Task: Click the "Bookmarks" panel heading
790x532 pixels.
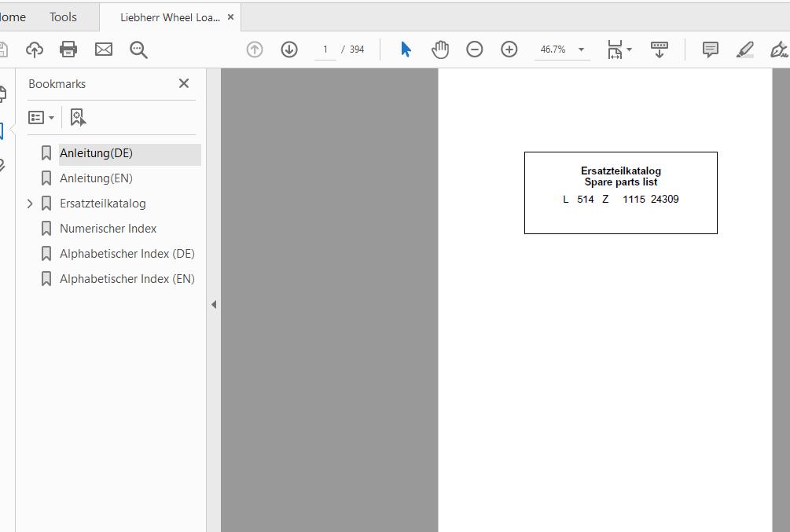Action: pos(57,83)
